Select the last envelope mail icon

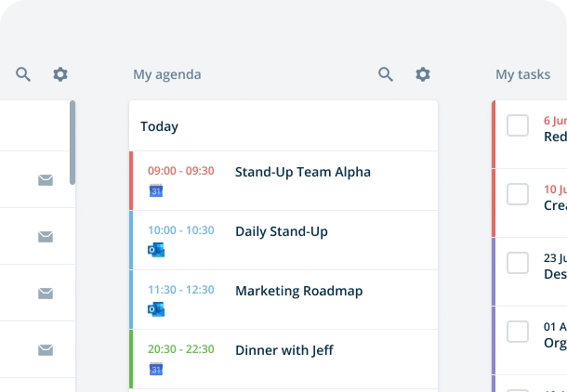click(x=46, y=350)
